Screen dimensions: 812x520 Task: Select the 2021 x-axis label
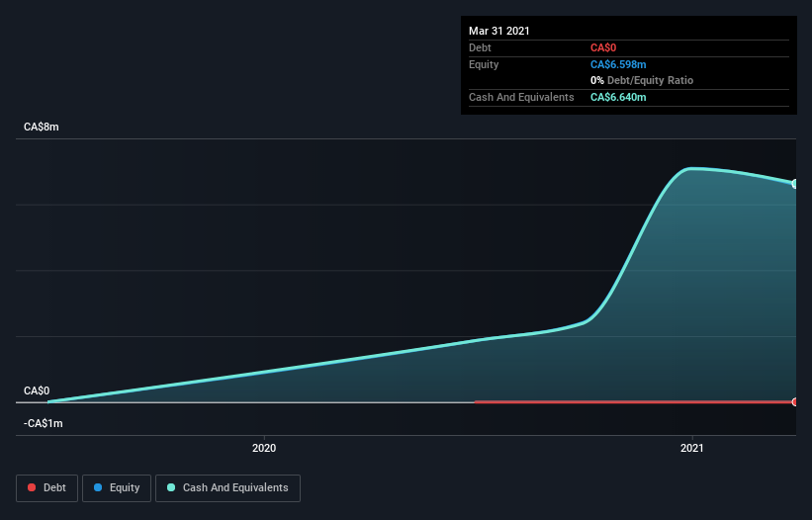click(x=692, y=448)
